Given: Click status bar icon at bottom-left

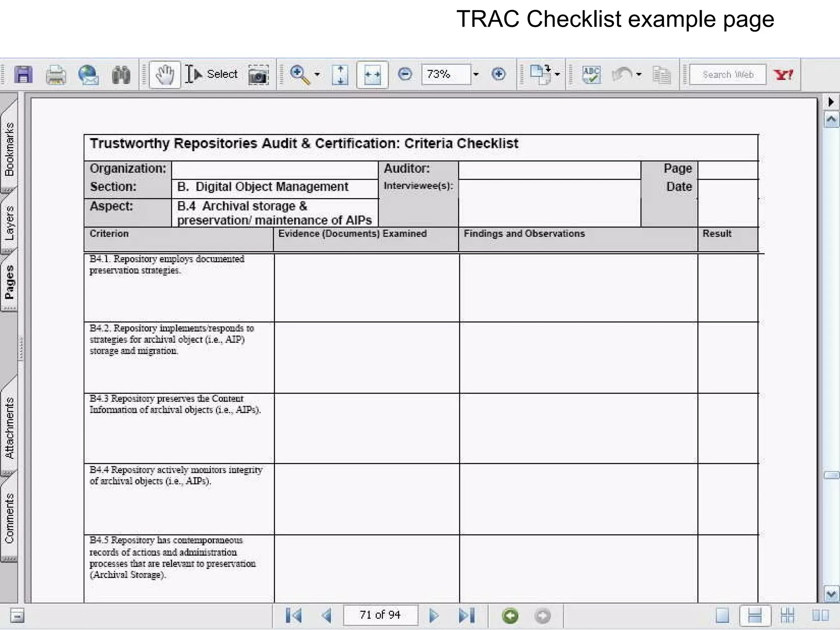Looking at the screenshot, I should click(x=17, y=616).
